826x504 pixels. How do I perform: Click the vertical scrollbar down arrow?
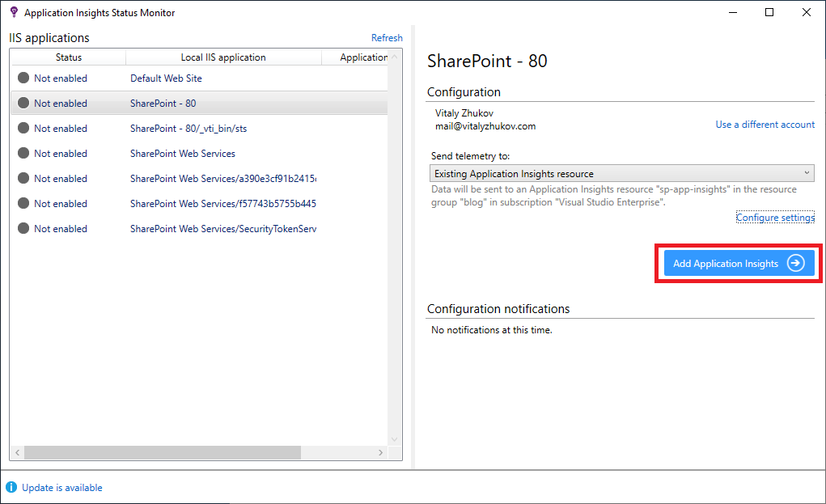[x=395, y=439]
